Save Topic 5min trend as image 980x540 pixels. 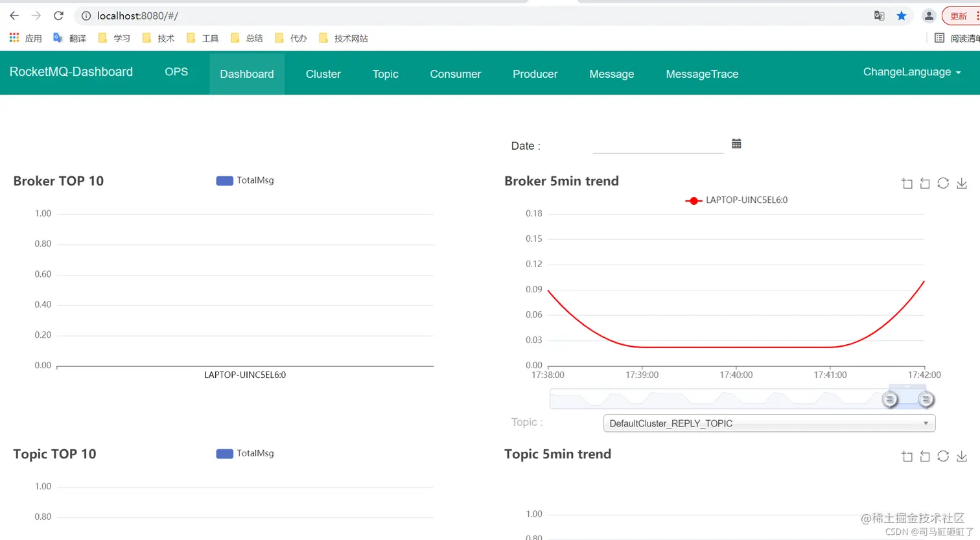click(x=962, y=456)
